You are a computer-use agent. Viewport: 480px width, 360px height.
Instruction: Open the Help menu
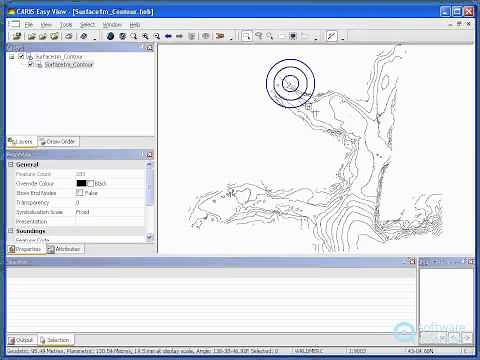coord(135,25)
